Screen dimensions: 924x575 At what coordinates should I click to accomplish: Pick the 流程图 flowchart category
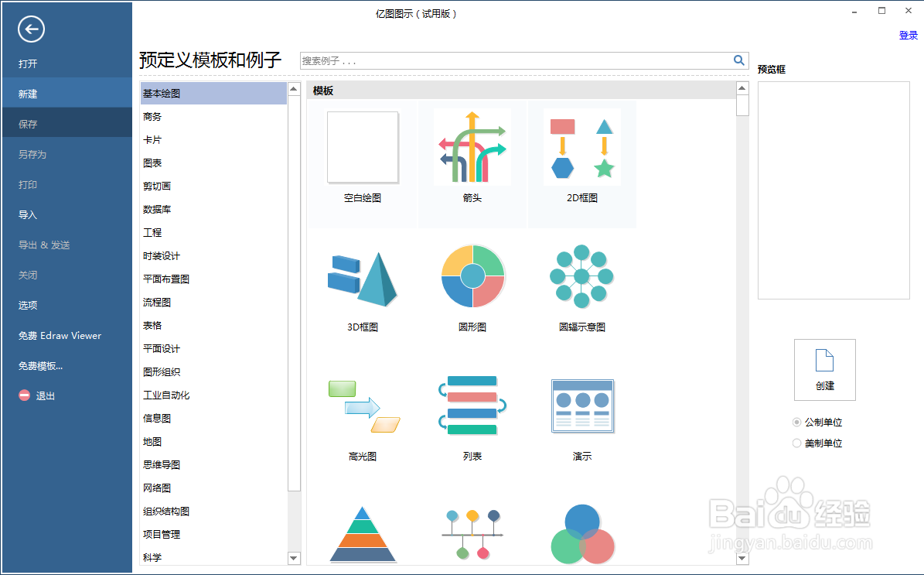213,302
